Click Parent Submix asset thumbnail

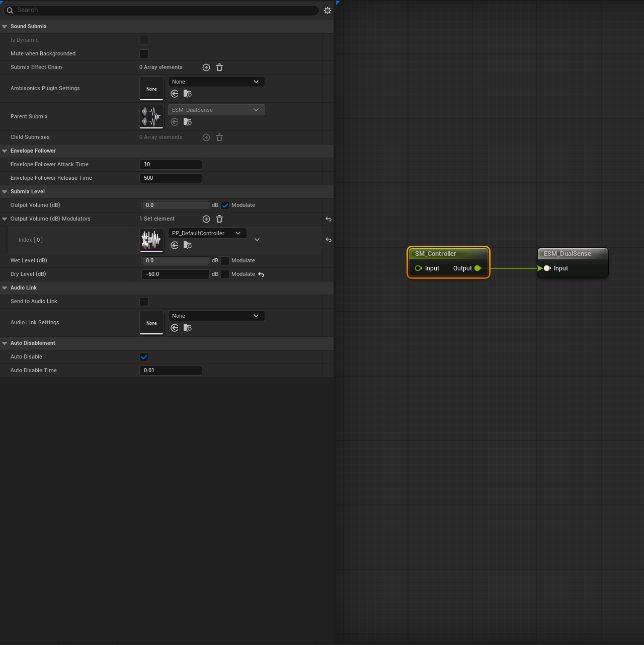[151, 117]
